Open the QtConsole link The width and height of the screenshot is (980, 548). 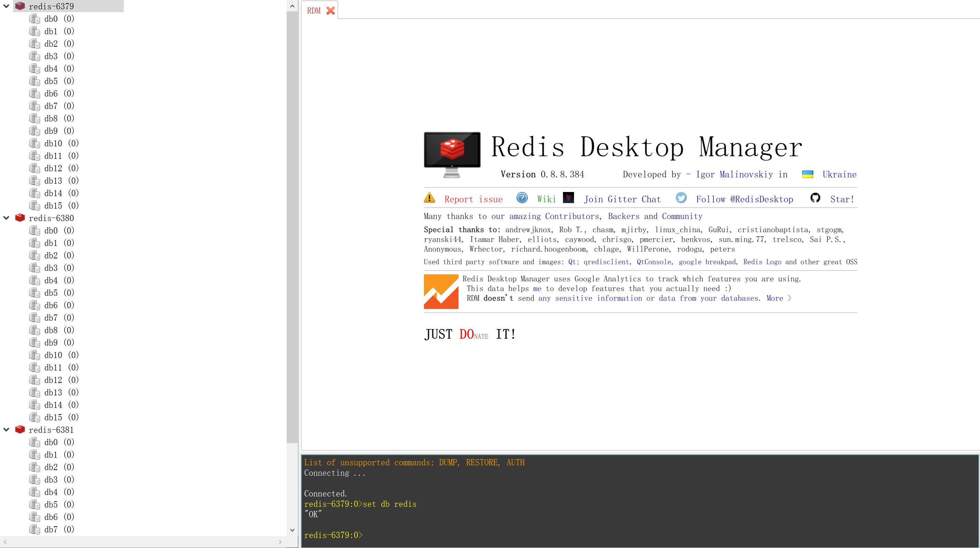tap(654, 262)
